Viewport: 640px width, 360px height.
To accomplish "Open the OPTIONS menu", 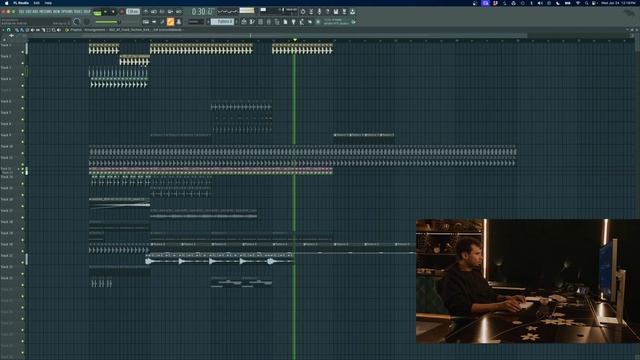I will click(x=67, y=11).
